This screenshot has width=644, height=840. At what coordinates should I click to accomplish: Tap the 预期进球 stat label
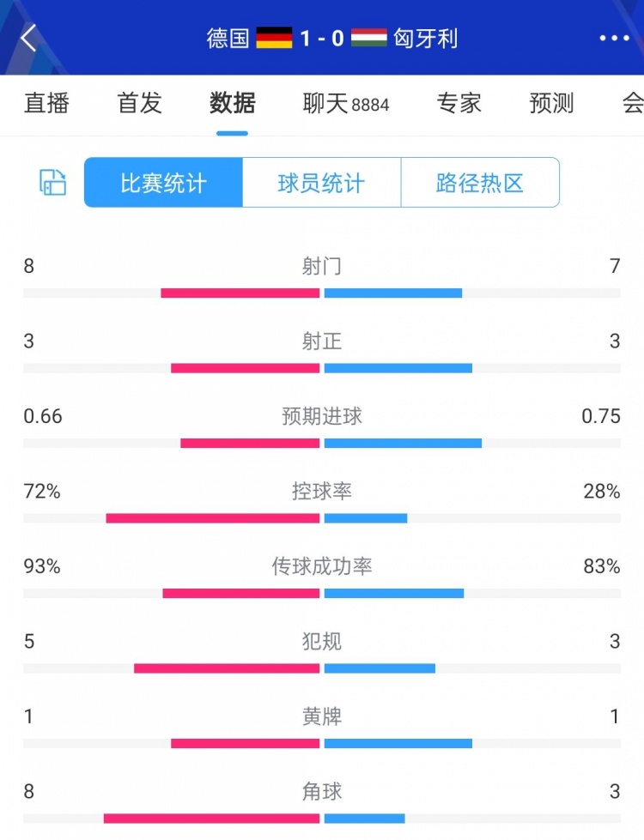click(322, 417)
